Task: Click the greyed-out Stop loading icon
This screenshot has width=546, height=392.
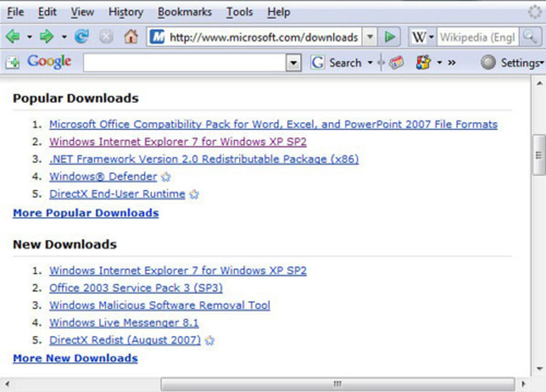Action: coord(106,36)
